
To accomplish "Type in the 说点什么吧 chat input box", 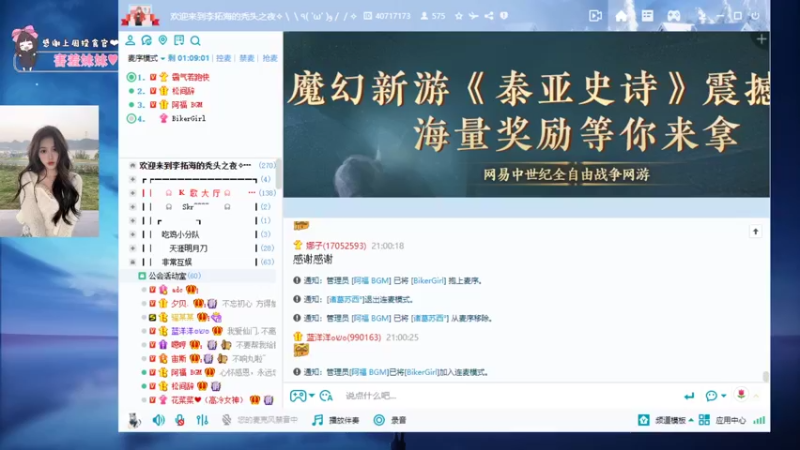I will [x=510, y=395].
